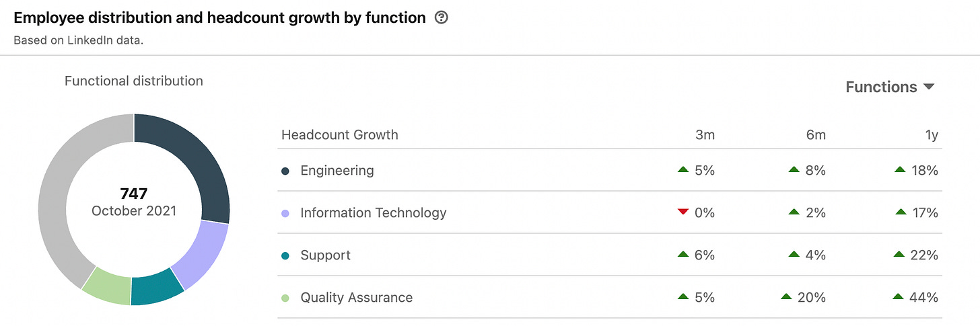Click the Information Technology purple dot
This screenshot has height=326, width=980.
point(285,213)
